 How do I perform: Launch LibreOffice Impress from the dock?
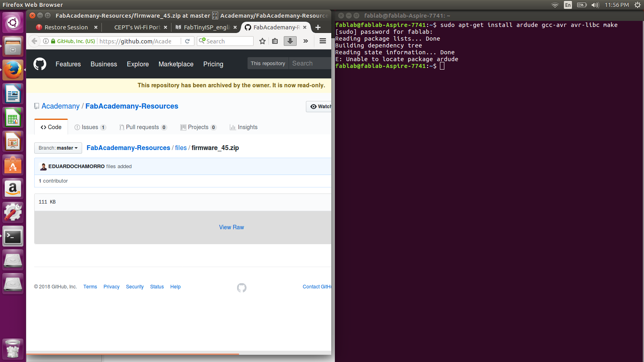click(13, 142)
